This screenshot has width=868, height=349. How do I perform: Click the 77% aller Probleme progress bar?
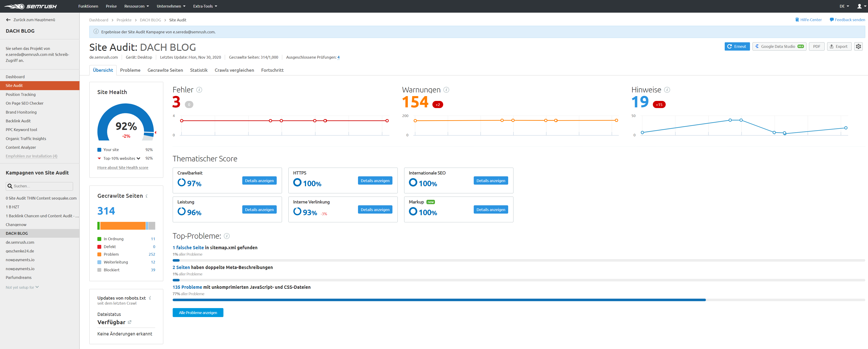pyautogui.click(x=519, y=300)
